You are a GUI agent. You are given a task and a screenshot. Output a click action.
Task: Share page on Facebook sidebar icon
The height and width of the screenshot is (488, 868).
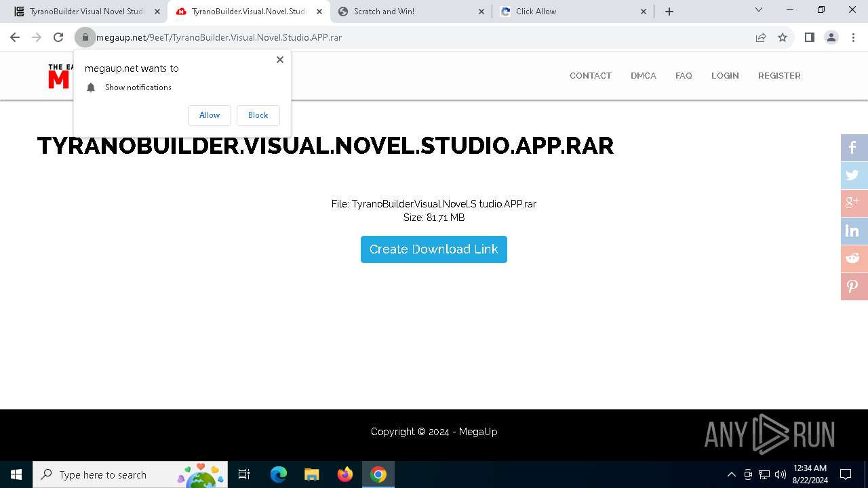pyautogui.click(x=854, y=148)
